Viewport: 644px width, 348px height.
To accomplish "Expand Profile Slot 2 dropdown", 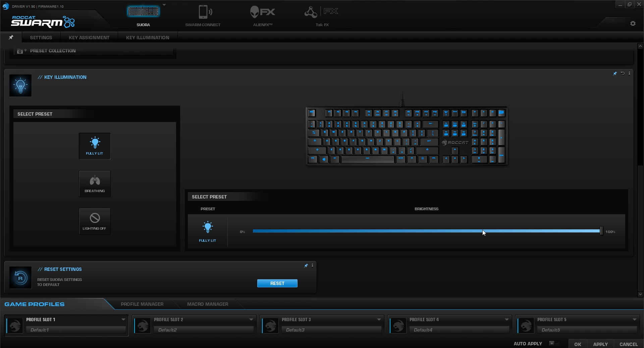I will pyautogui.click(x=251, y=320).
